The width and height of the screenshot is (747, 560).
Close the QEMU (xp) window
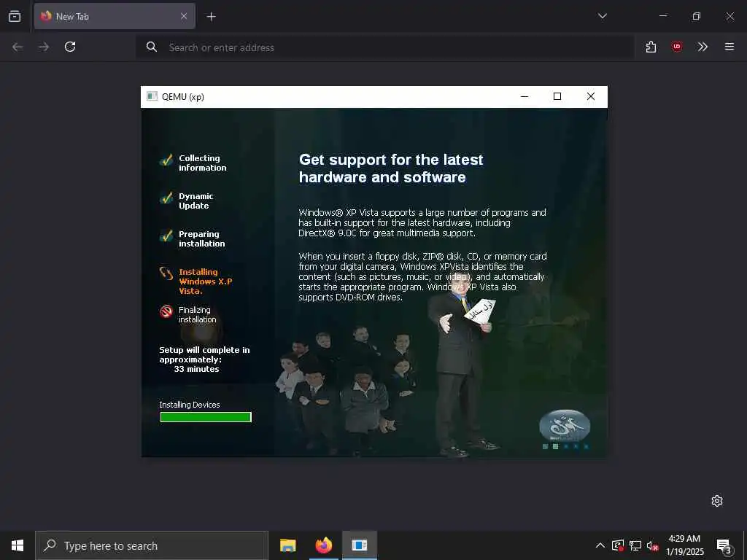(x=591, y=97)
